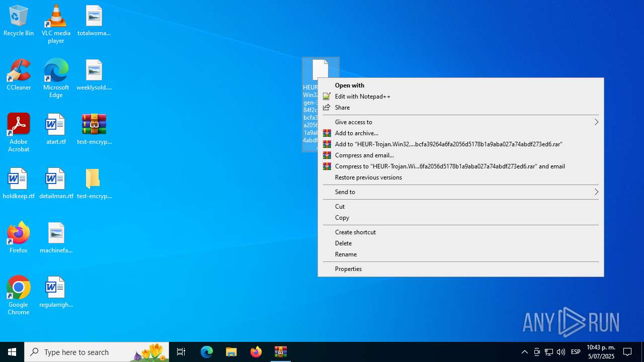Image resolution: width=644 pixels, height=362 pixels.
Task: Select the Firefox desktop shortcut
Action: 19,238
